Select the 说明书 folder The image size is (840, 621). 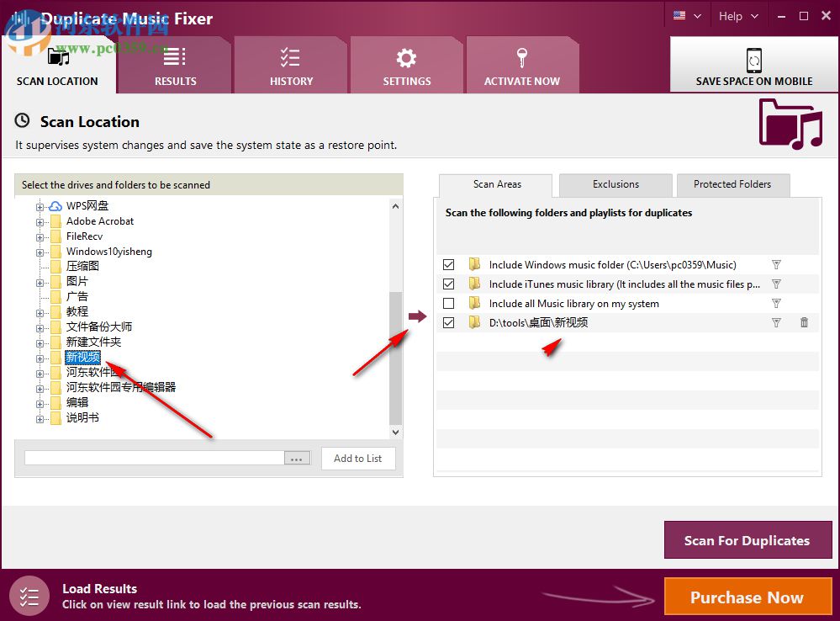[x=82, y=417]
